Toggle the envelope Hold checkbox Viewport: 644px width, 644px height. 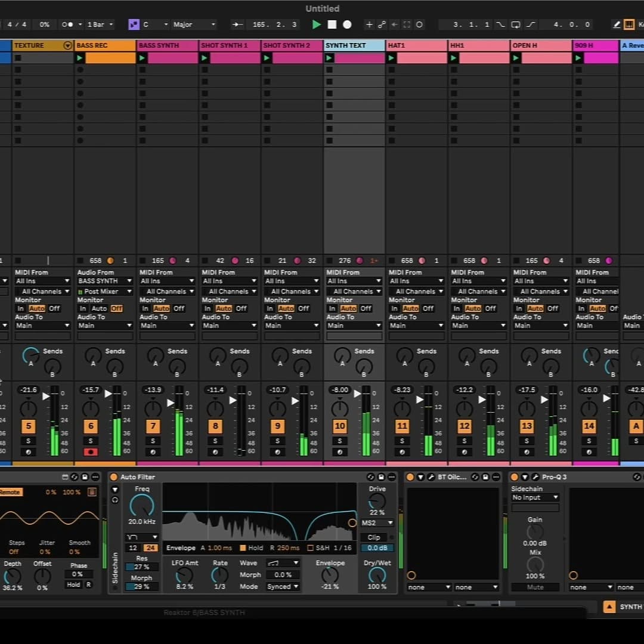(x=243, y=548)
